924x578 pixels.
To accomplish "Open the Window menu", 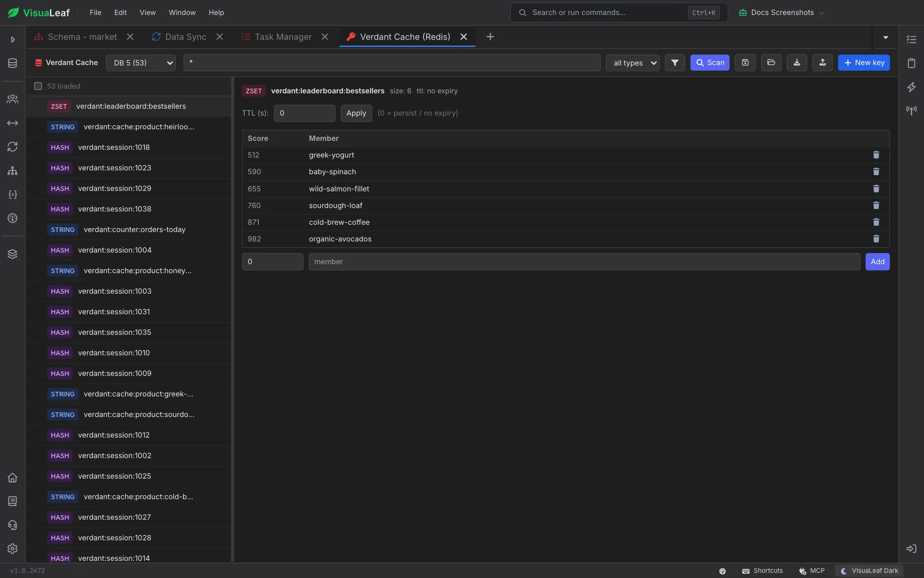I will click(182, 12).
